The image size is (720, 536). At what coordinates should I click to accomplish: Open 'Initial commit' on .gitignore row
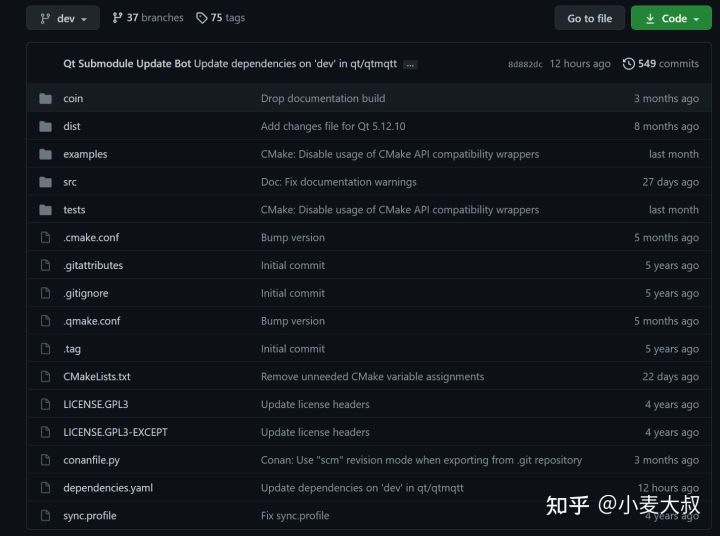point(292,293)
